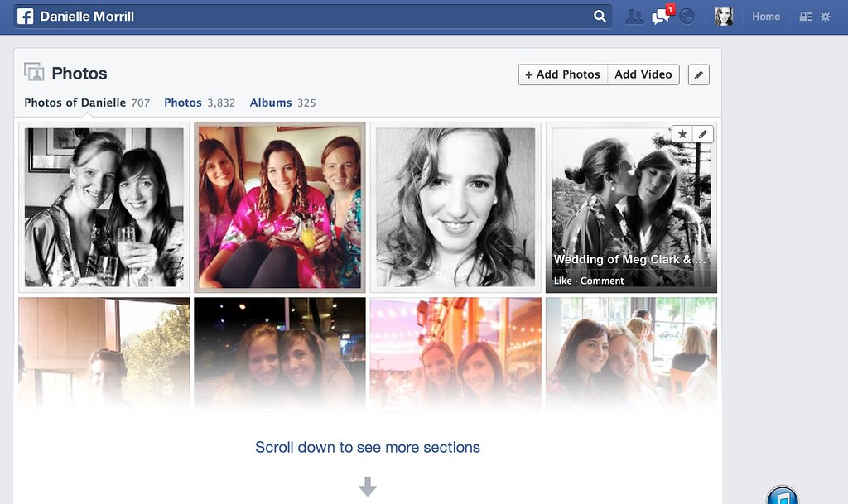Open privacy shortcuts lock icon
Screen dimensions: 848x504
pos(805,17)
